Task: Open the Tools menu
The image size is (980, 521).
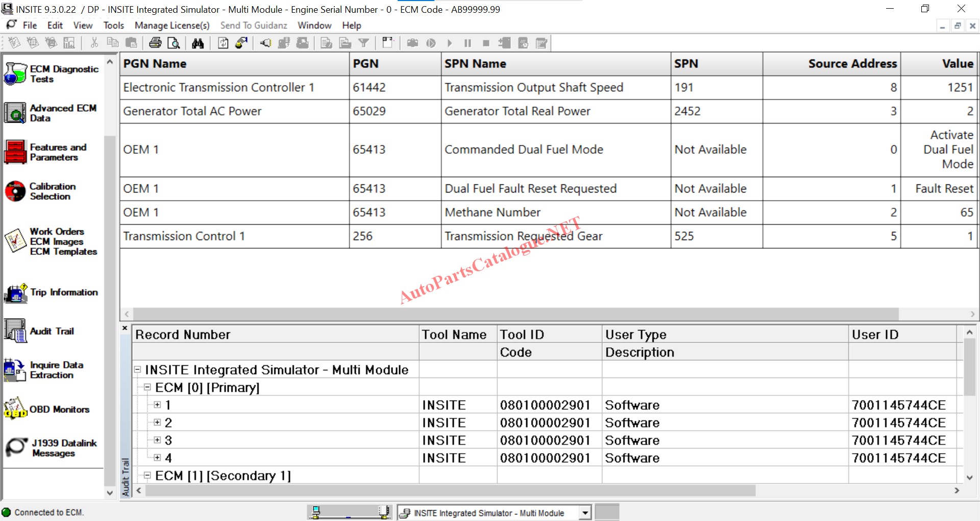Action: click(x=113, y=25)
